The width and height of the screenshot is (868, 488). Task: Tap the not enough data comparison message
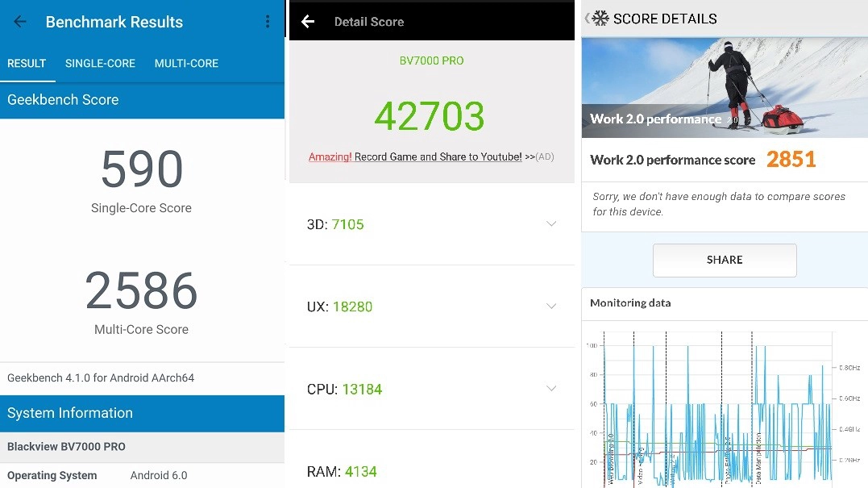pos(719,204)
